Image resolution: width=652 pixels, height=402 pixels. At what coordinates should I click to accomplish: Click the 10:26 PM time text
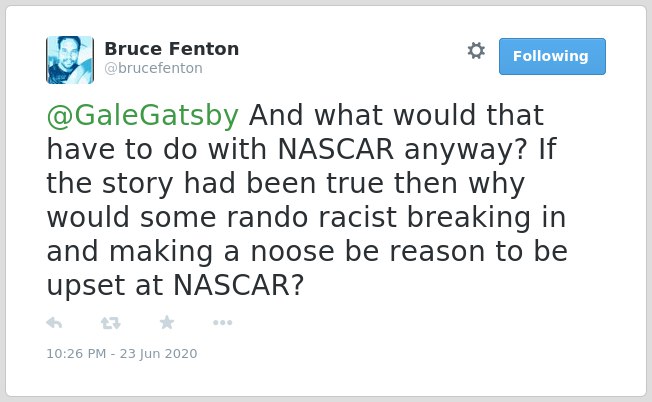coord(76,353)
